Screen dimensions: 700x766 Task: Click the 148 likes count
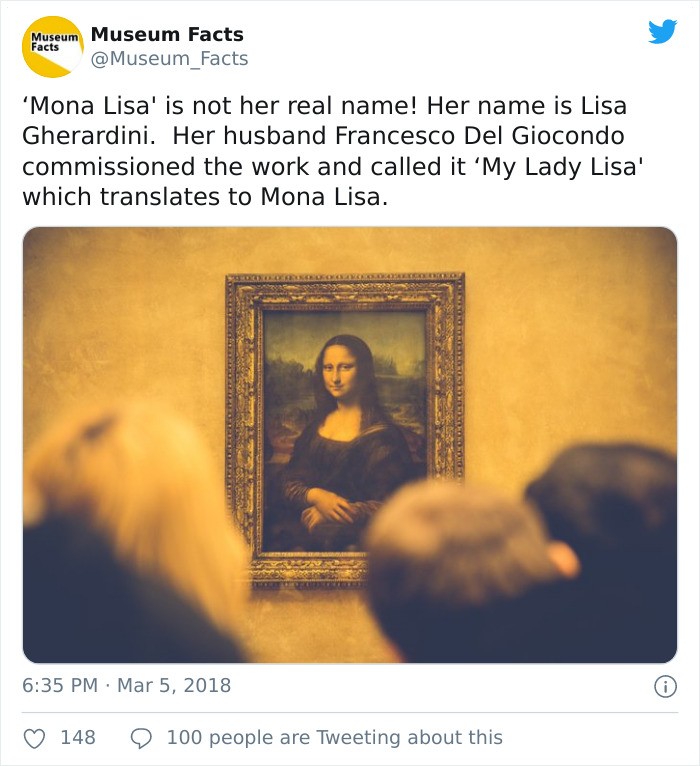click(78, 738)
